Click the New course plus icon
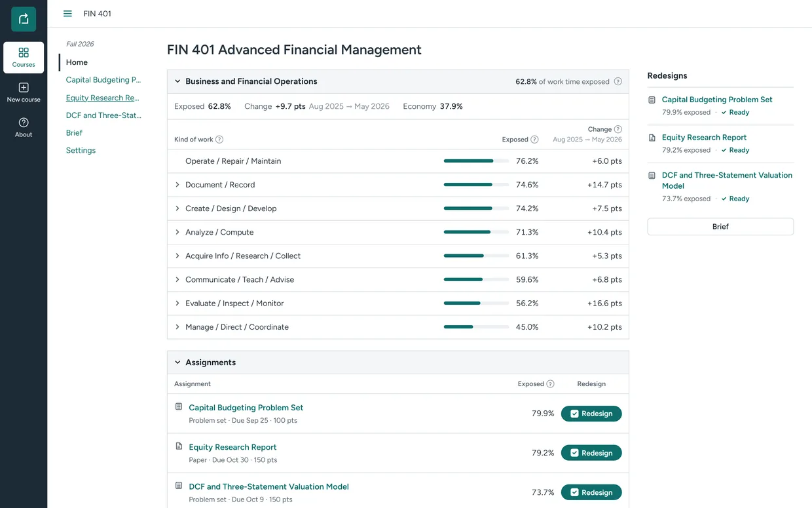The width and height of the screenshot is (812, 508). [24, 88]
